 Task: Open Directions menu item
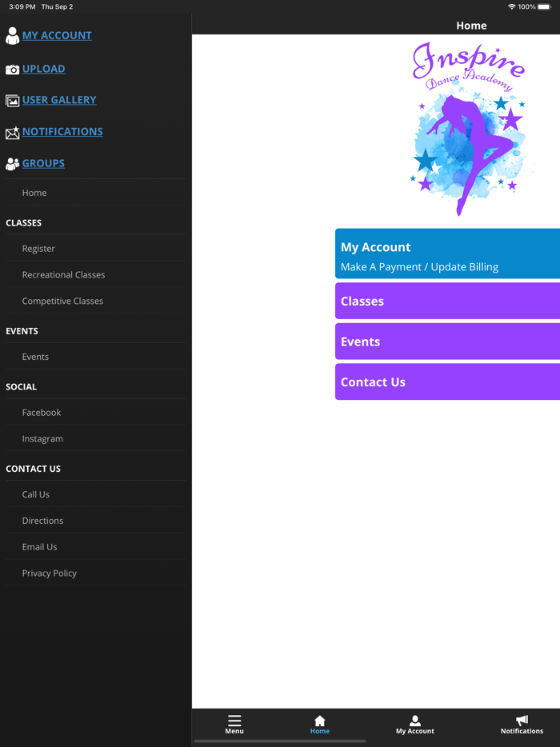click(95, 520)
